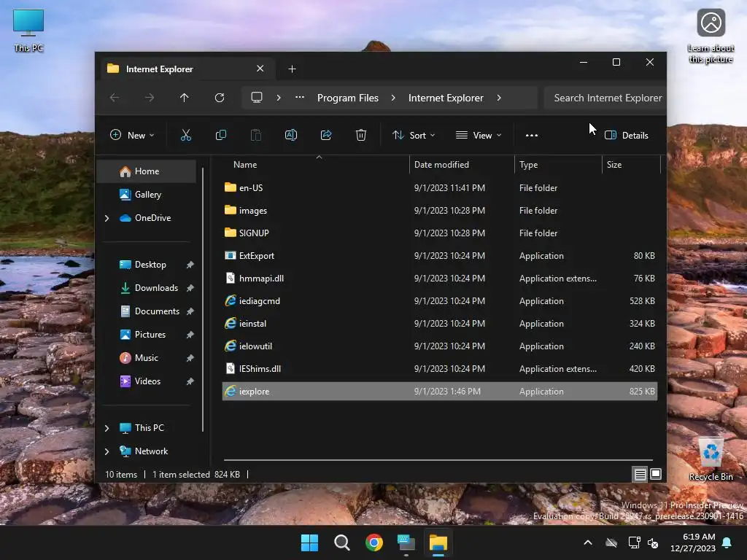Click the File Explorer taskbar icon
747x560 pixels.
point(438,542)
